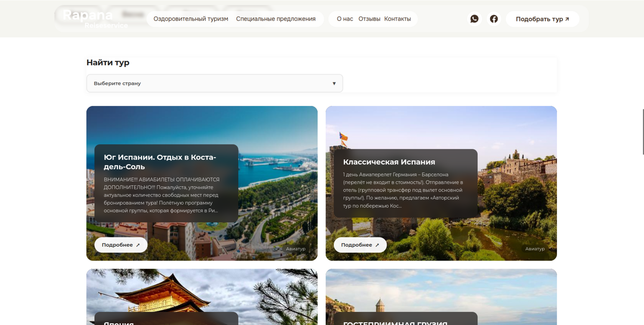This screenshot has height=325, width=644.
Task: Open the 'Специальные предложения' menu item
Action: (276, 19)
